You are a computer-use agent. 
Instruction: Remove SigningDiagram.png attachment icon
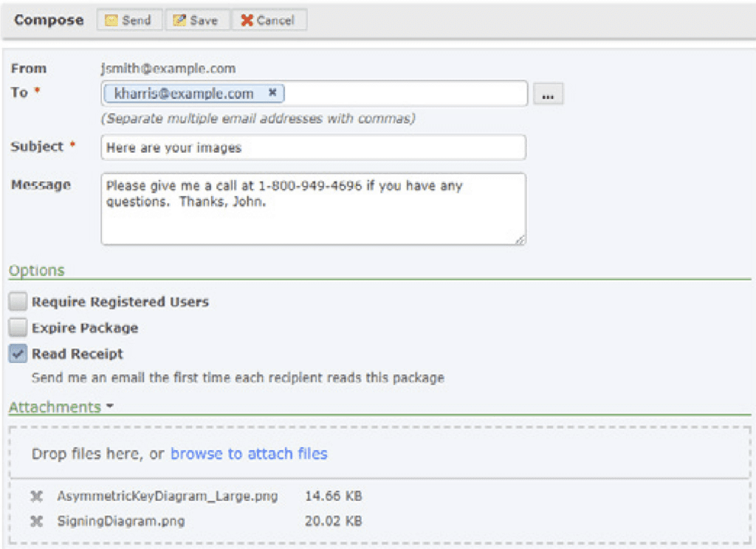click(x=37, y=521)
